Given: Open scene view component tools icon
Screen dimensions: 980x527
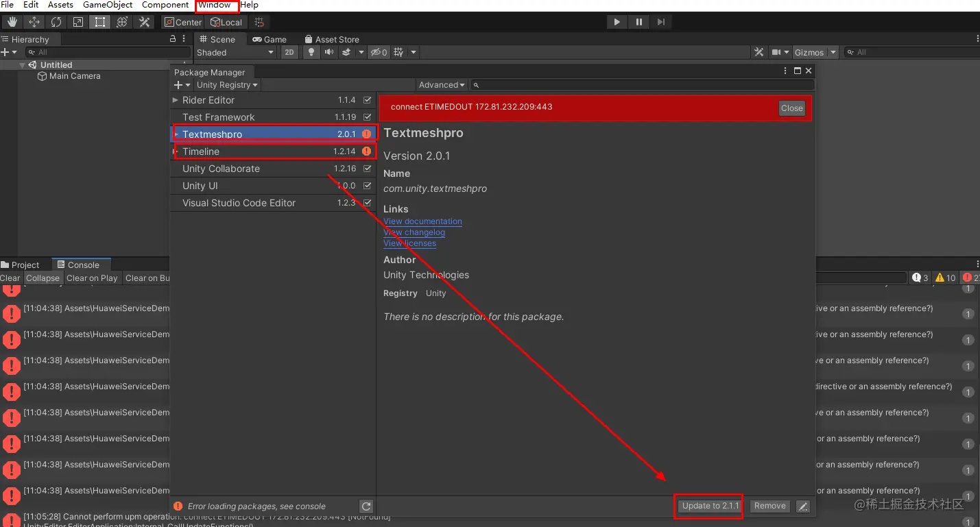Looking at the screenshot, I should click(x=758, y=52).
